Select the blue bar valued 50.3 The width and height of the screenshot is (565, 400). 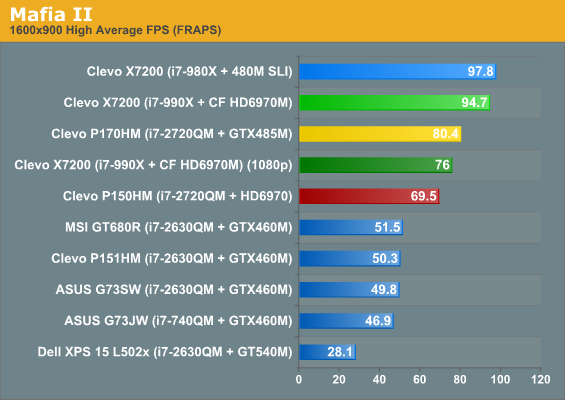350,258
